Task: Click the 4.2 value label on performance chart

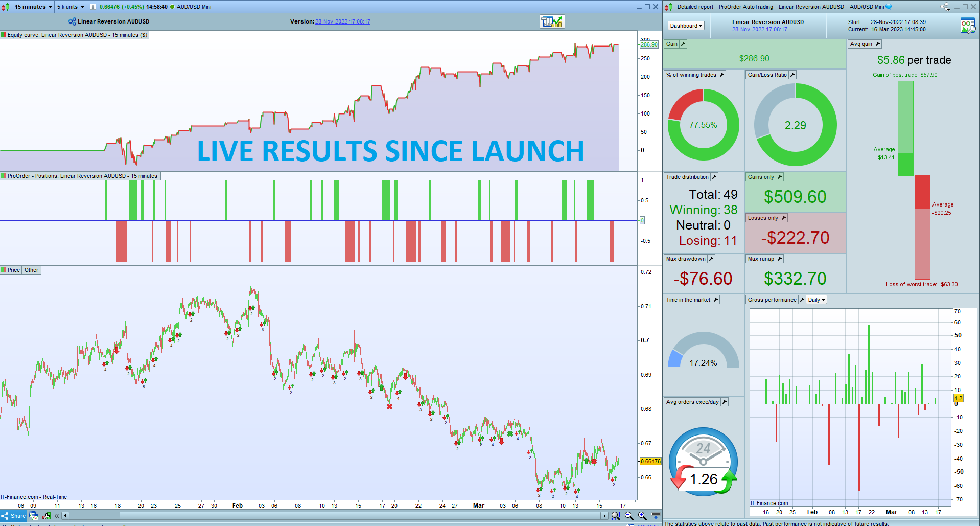Action: (958, 398)
